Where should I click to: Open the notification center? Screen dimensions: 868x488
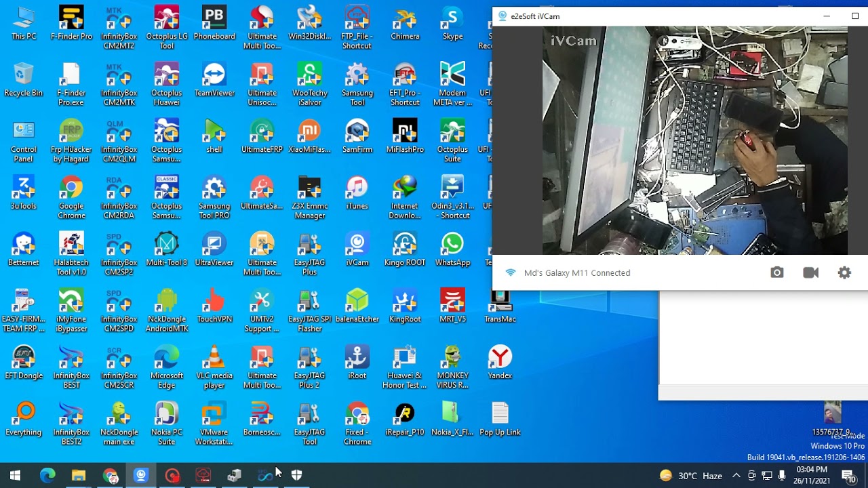point(848,476)
